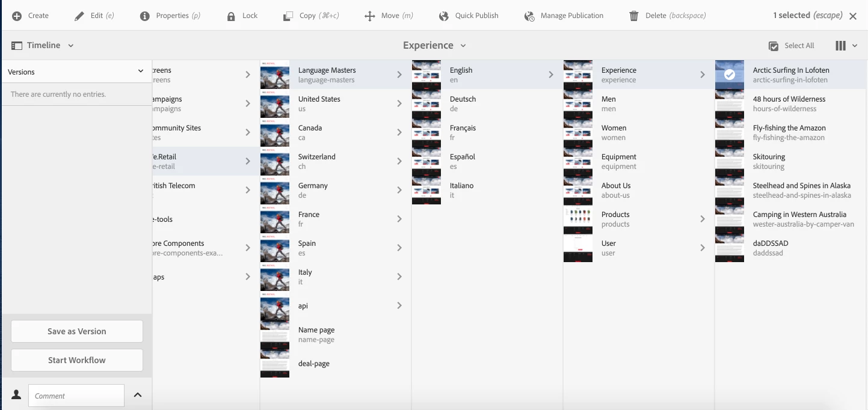Image resolution: width=868 pixels, height=410 pixels.
Task: Select Español language item
Action: pyautogui.click(x=487, y=161)
